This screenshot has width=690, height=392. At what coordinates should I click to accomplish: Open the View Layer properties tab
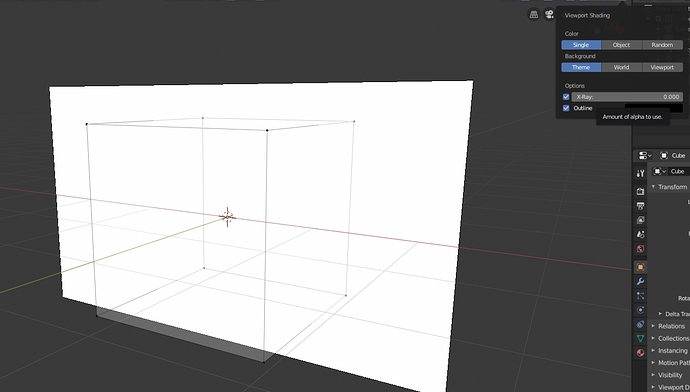click(x=640, y=220)
